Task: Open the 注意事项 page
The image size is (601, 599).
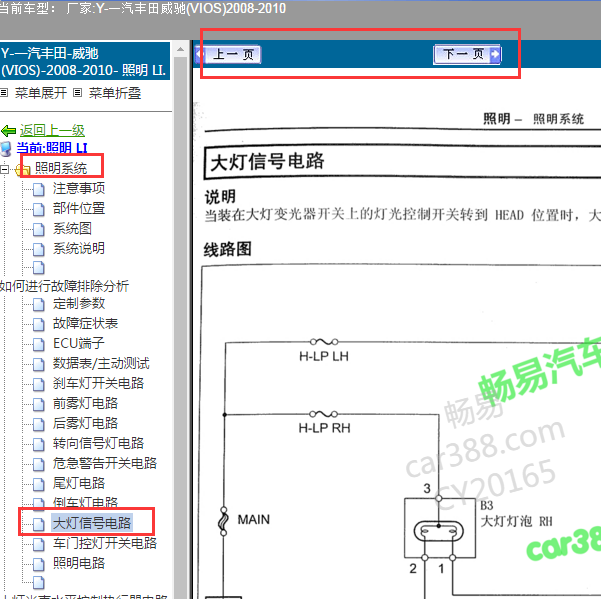Action: click(79, 188)
